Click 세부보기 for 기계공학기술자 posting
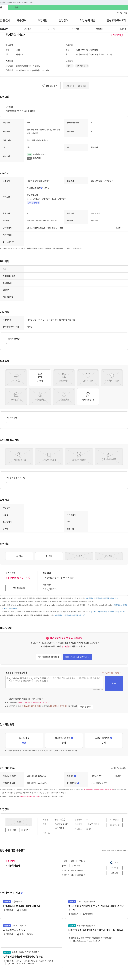Viewport: 128px width, 980px height. [115, 873]
